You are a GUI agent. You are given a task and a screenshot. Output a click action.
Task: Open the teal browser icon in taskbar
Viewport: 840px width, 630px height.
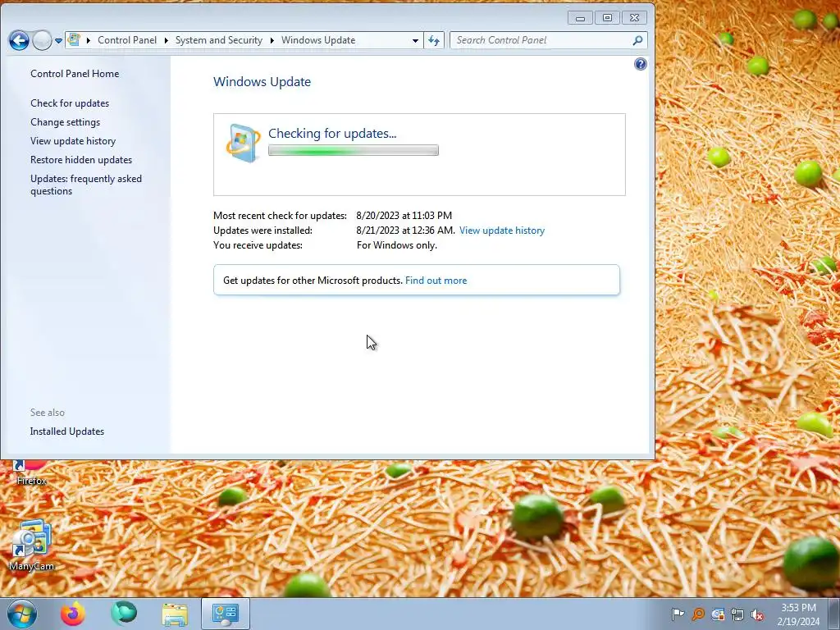124,614
